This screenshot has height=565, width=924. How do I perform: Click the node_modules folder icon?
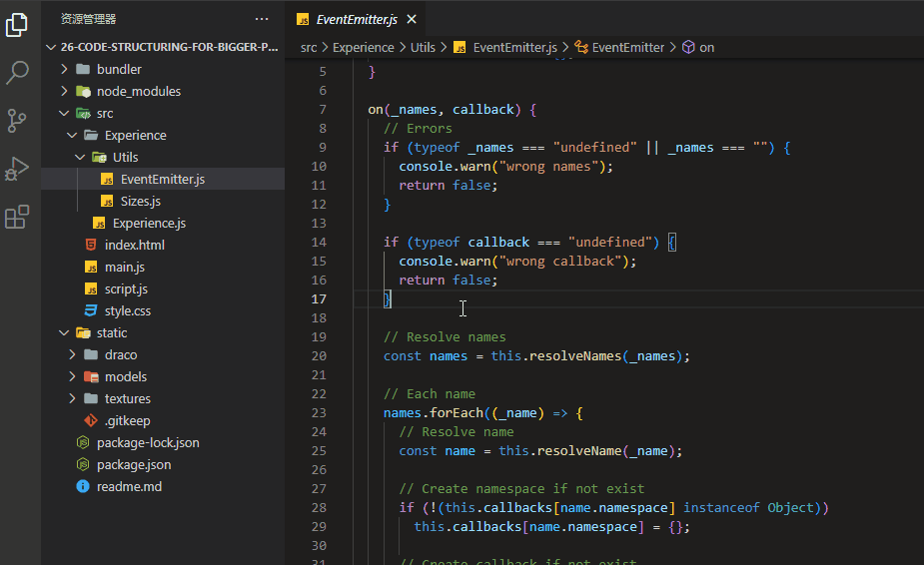point(83,91)
